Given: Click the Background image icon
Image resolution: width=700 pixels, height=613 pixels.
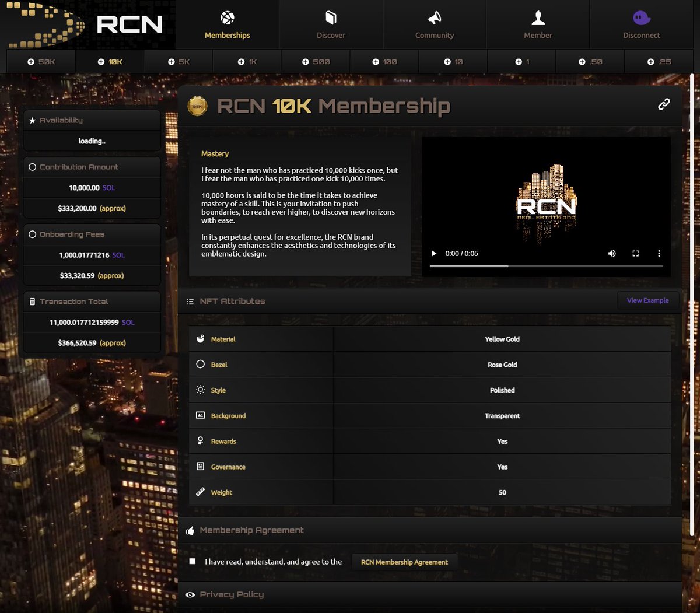Looking at the screenshot, I should [x=200, y=415].
